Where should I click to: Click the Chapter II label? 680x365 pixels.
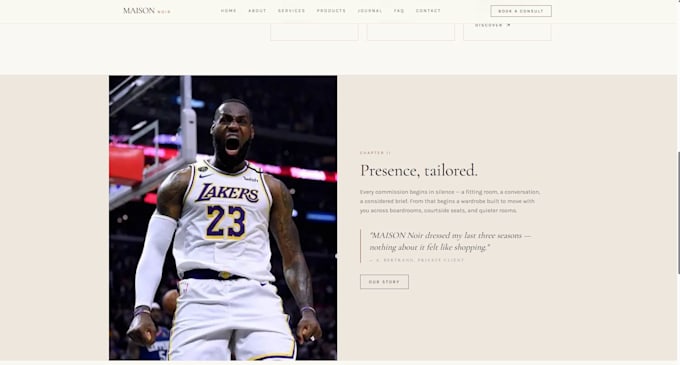click(x=375, y=153)
